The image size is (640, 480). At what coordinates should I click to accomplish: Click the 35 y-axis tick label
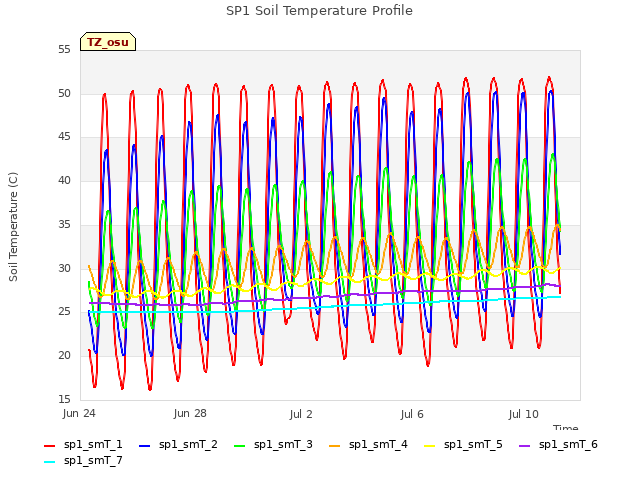click(64, 224)
